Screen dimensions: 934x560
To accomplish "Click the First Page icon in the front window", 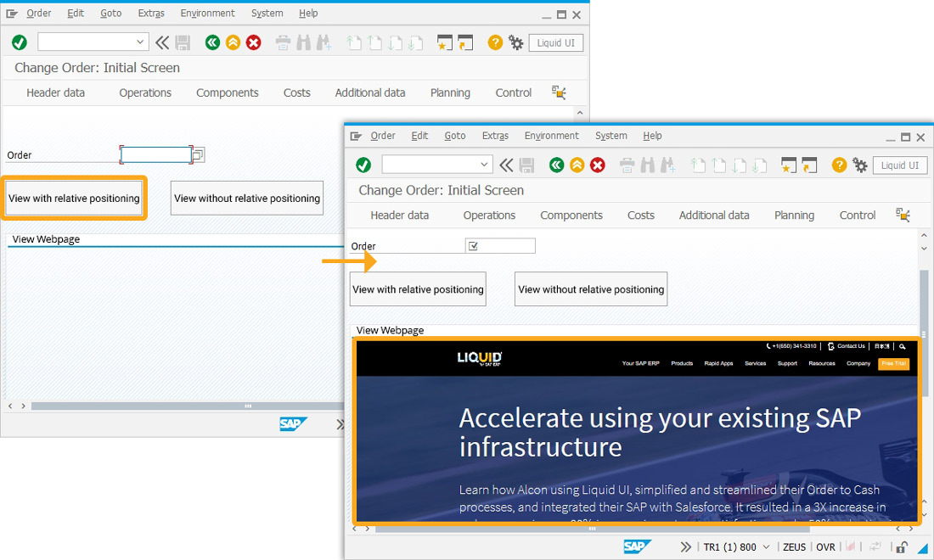I will point(697,165).
